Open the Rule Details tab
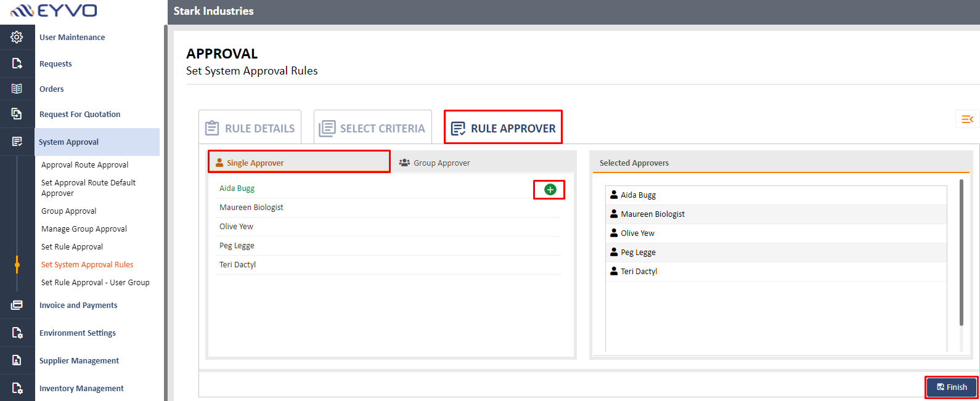The width and height of the screenshot is (980, 401). tap(250, 128)
